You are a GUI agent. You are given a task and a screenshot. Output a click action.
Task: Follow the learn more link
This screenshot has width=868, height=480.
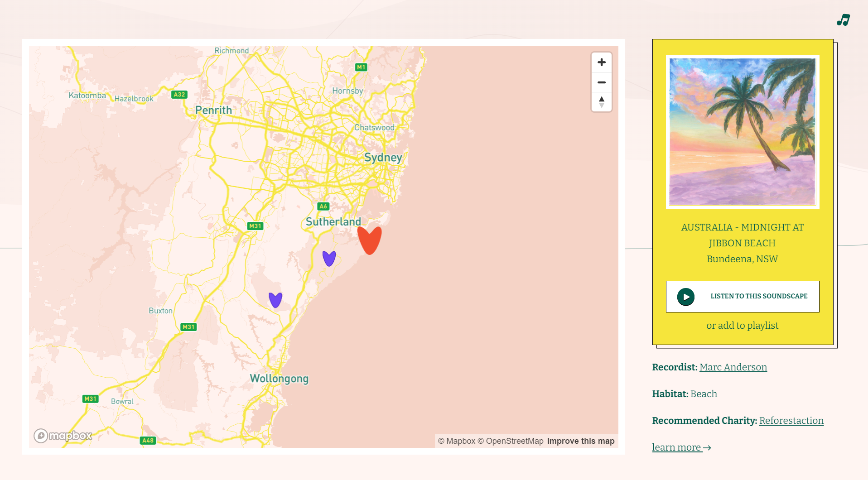(x=681, y=447)
